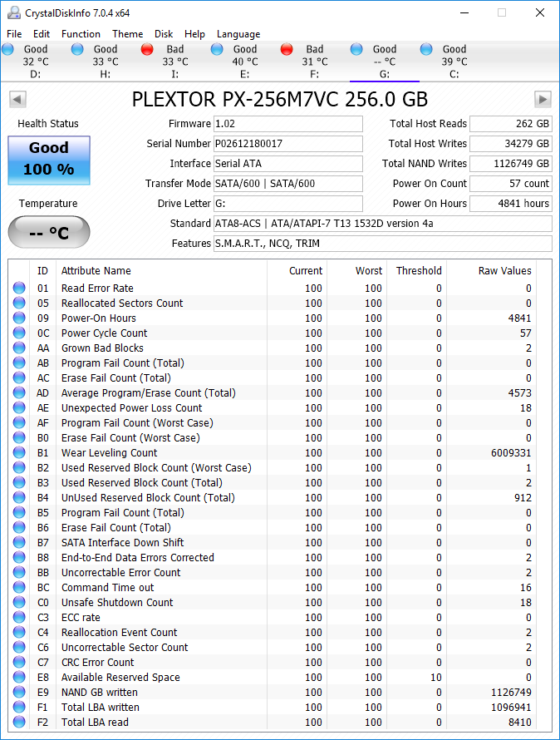560x740 pixels.
Task: Click status icon of Average Program/Erase Count
Action: coord(19,392)
